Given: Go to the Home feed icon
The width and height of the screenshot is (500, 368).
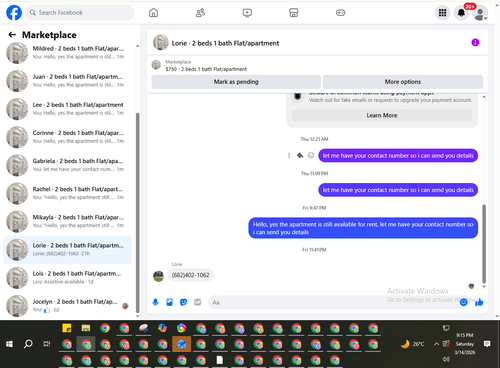Looking at the screenshot, I should pyautogui.click(x=153, y=13).
